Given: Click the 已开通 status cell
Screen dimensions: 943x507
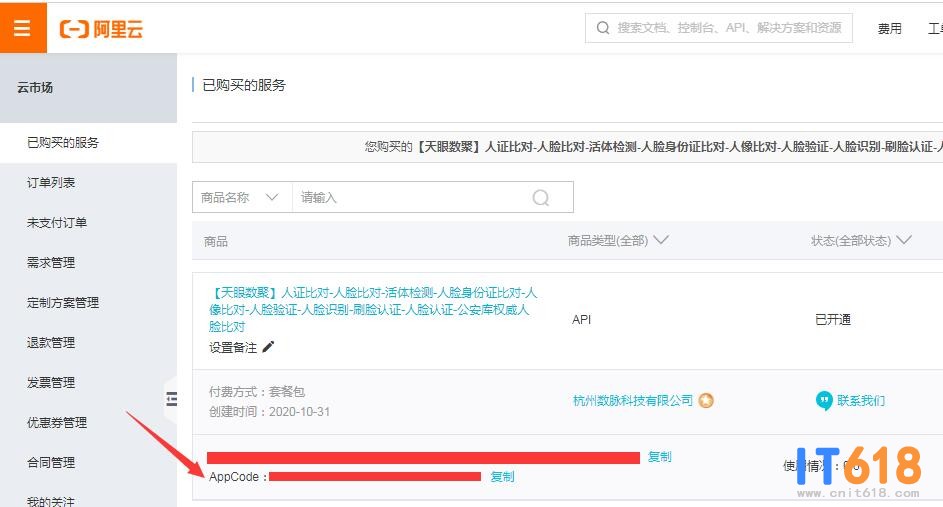Looking at the screenshot, I should coord(833,319).
